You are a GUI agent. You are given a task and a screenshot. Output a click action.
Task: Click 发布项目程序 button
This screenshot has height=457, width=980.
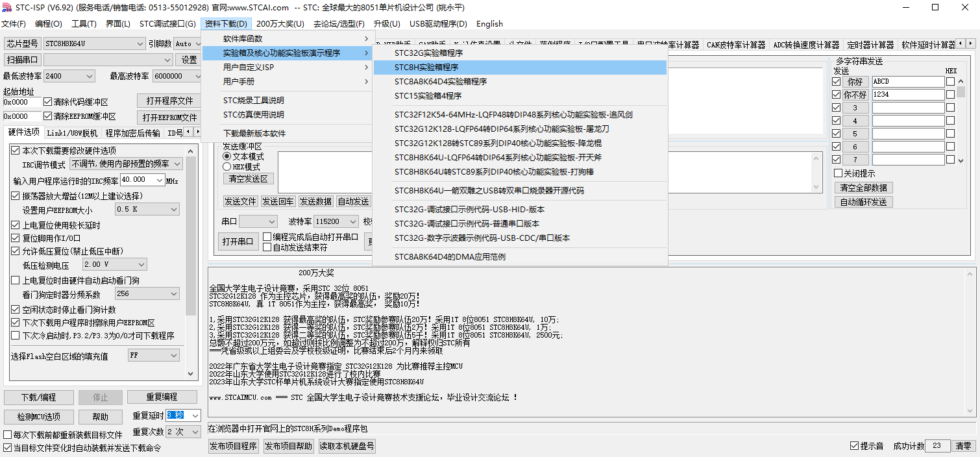click(234, 446)
